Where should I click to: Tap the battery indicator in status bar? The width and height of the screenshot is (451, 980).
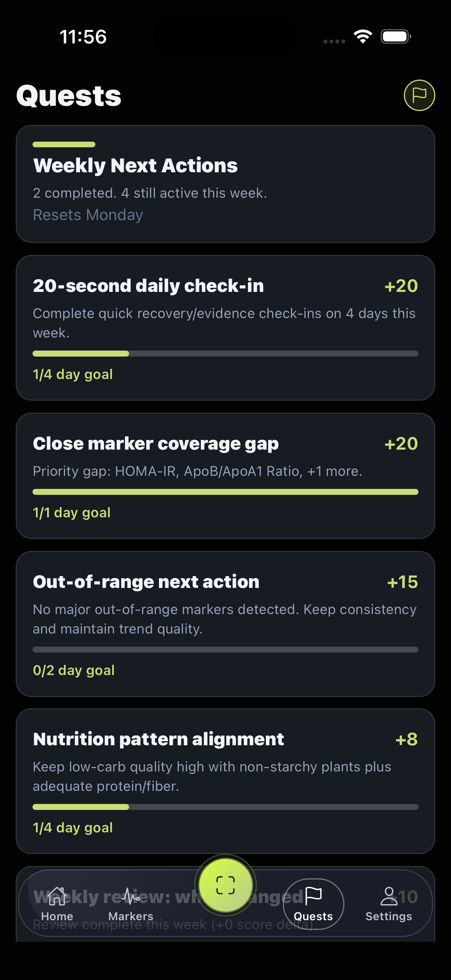[395, 36]
